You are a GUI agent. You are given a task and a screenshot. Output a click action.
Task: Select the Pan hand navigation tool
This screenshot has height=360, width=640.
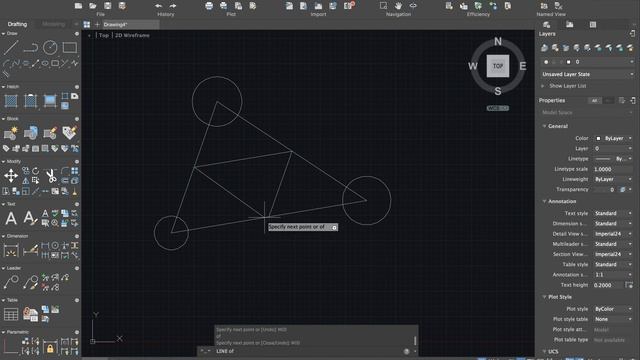(398, 6)
